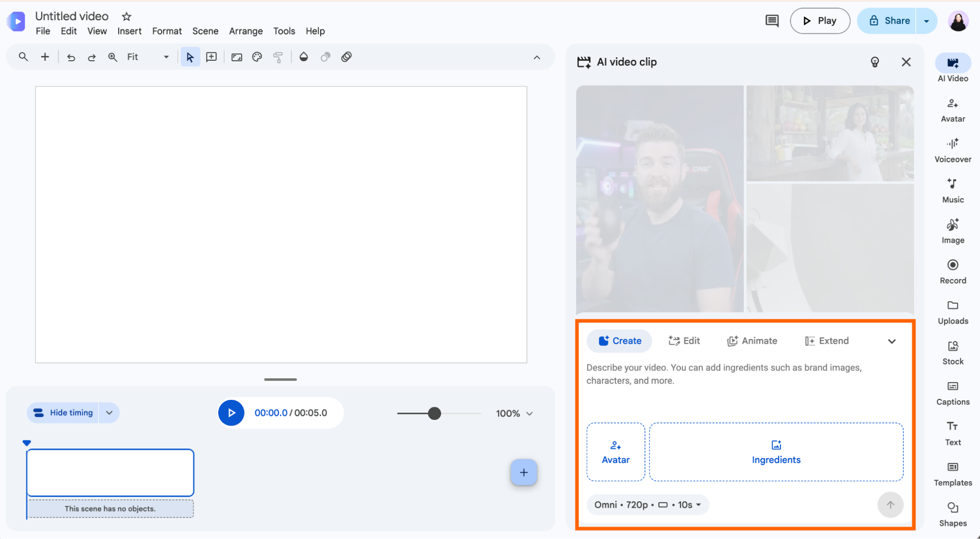Activate the select arrow cursor tool
The height and width of the screenshot is (539, 980).
click(190, 57)
